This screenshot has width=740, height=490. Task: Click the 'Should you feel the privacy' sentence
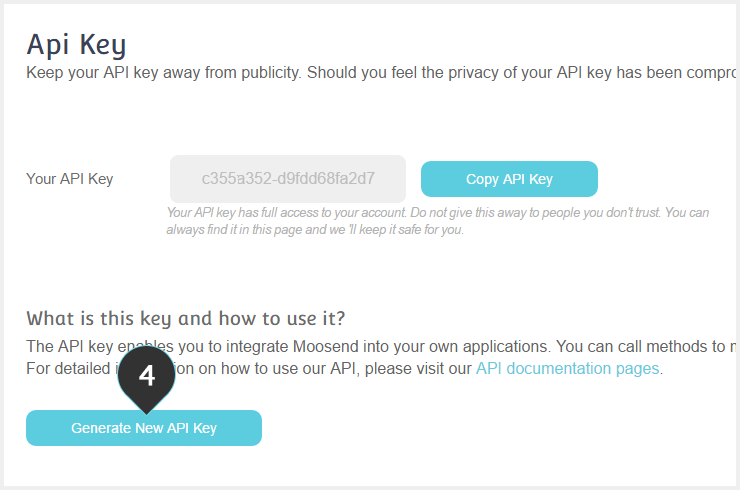[x=521, y=73]
